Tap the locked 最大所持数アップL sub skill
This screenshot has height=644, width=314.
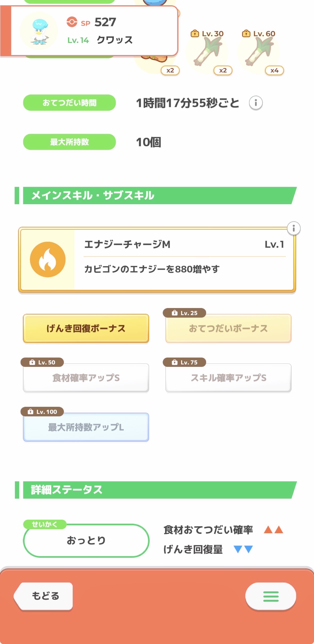coord(86,427)
